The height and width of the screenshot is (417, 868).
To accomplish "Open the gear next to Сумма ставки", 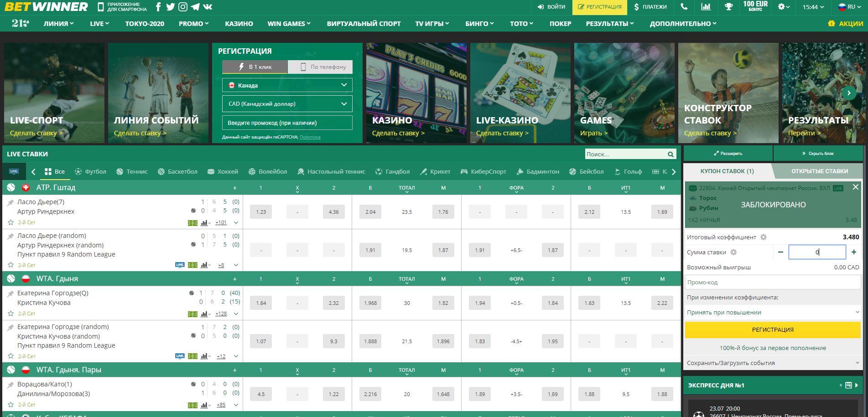I will [733, 252].
